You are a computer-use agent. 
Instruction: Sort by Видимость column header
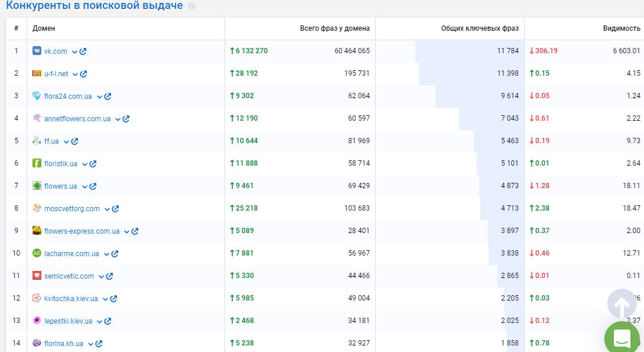(x=622, y=28)
